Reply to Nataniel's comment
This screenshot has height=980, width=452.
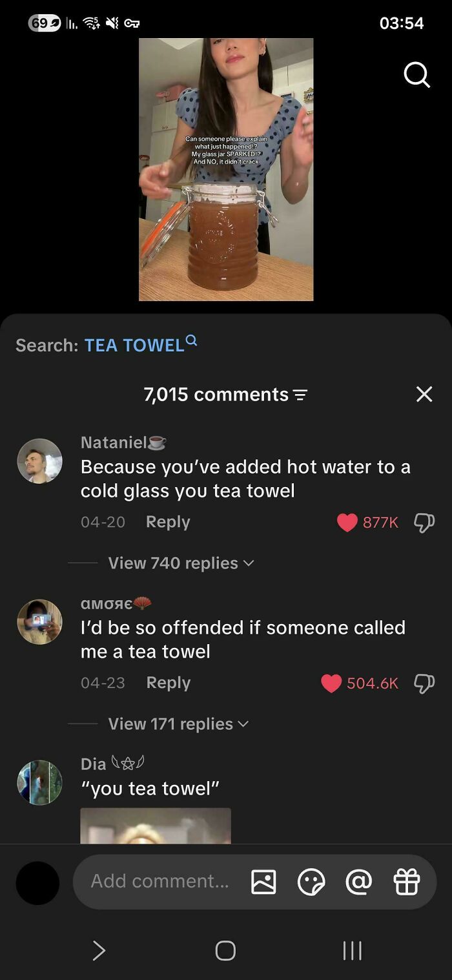(168, 522)
